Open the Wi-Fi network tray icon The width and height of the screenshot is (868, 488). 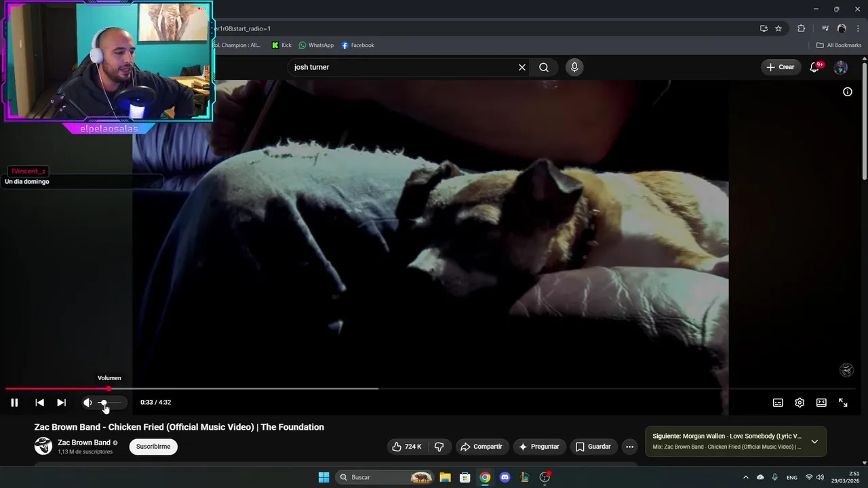pyautogui.click(x=809, y=477)
